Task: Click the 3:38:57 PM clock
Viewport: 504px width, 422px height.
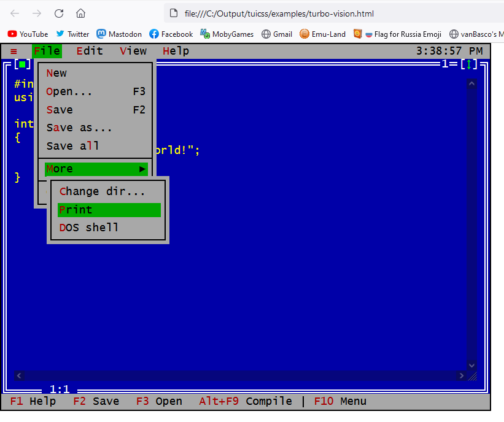Action: click(x=449, y=51)
